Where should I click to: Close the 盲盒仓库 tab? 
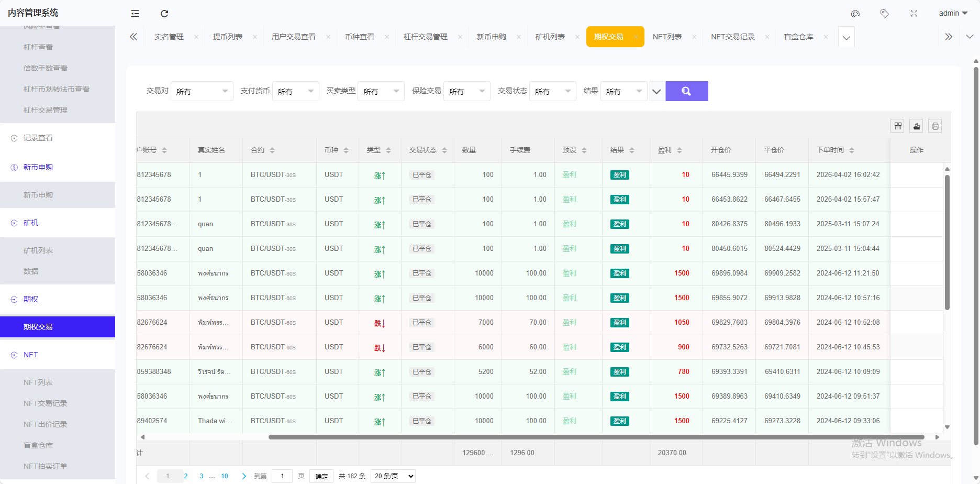tap(826, 37)
